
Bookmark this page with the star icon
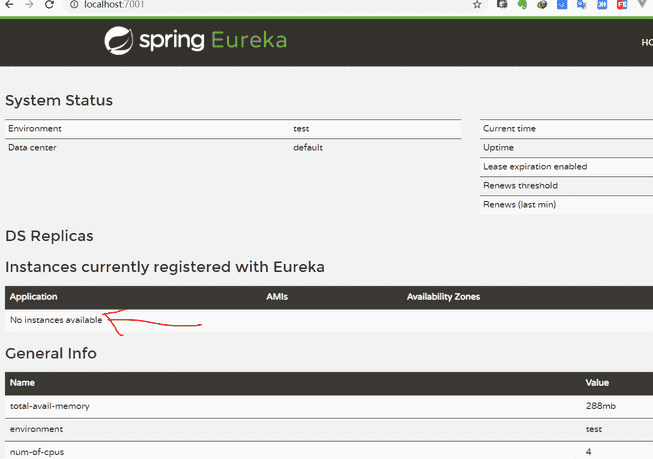click(477, 5)
